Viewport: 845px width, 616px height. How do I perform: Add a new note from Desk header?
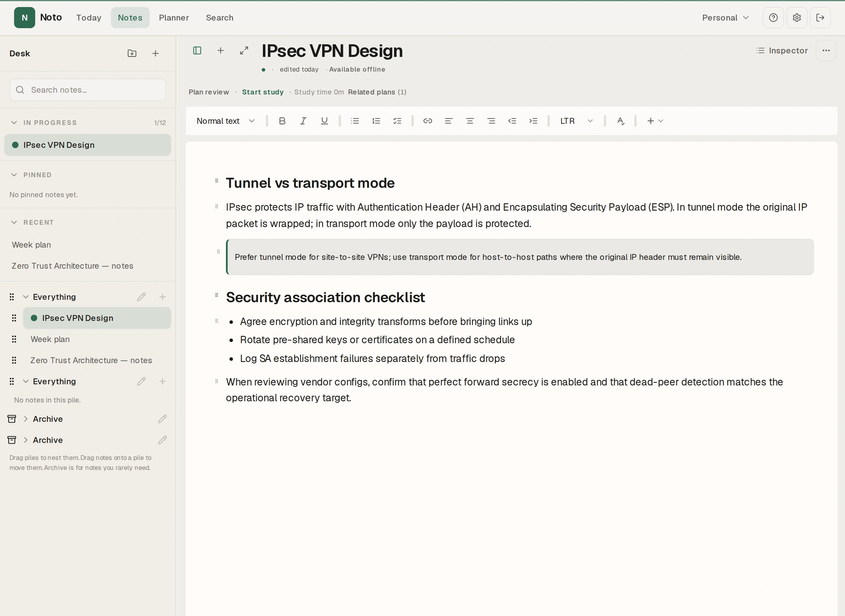[156, 53]
